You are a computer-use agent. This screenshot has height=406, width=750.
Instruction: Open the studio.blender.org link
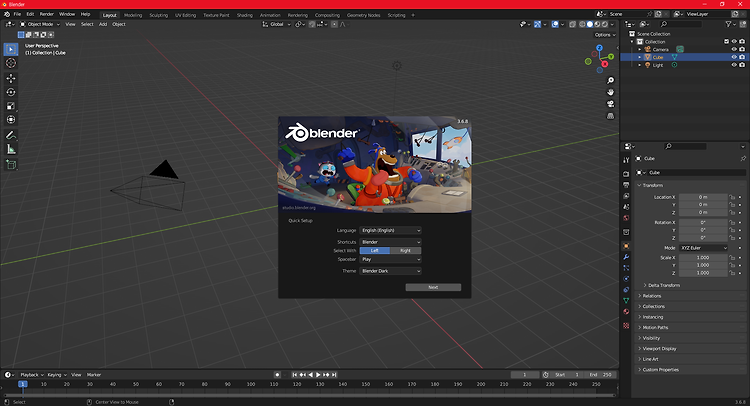[x=299, y=208]
